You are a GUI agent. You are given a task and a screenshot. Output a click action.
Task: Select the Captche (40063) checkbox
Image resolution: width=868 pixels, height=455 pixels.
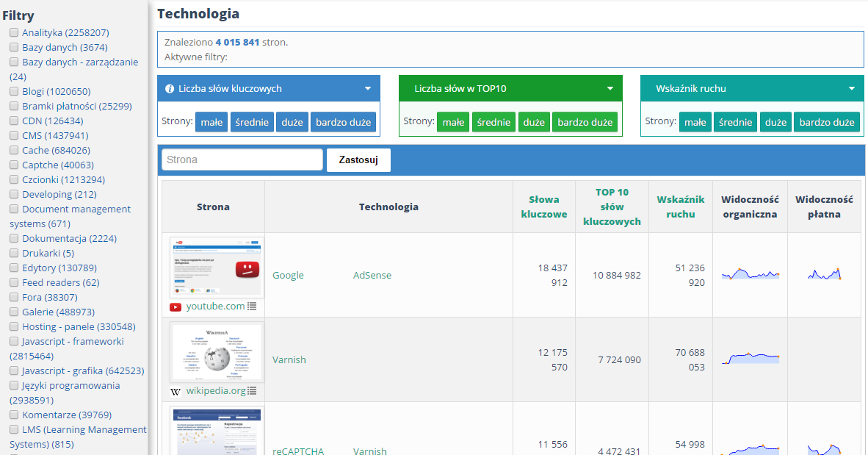[x=14, y=165]
